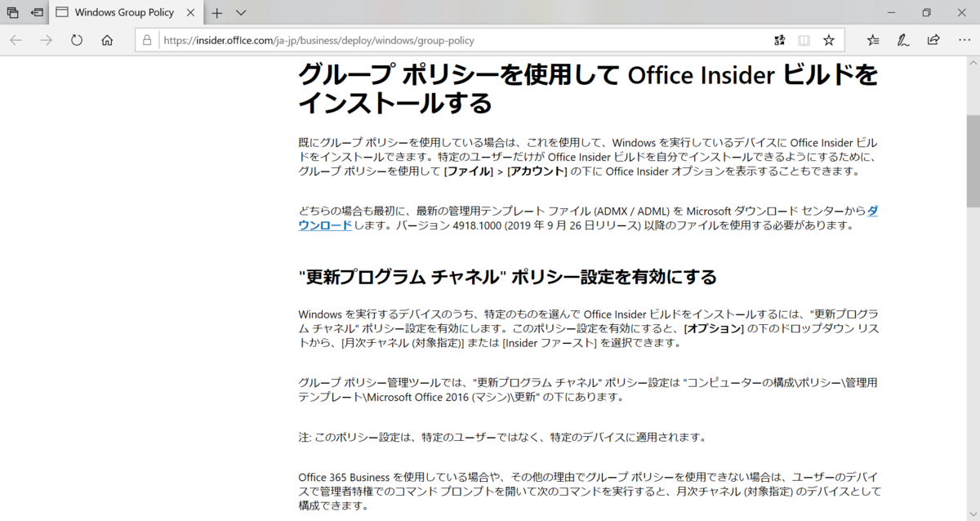980x521 pixels.
Task: Click the vertical scrollbar thumb
Action: pyautogui.click(x=973, y=161)
